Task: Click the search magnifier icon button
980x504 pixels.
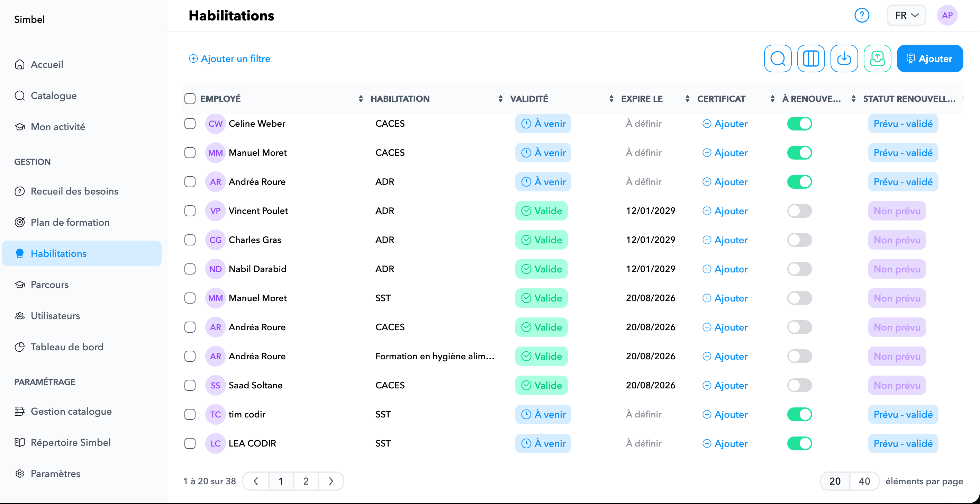Action: point(778,58)
